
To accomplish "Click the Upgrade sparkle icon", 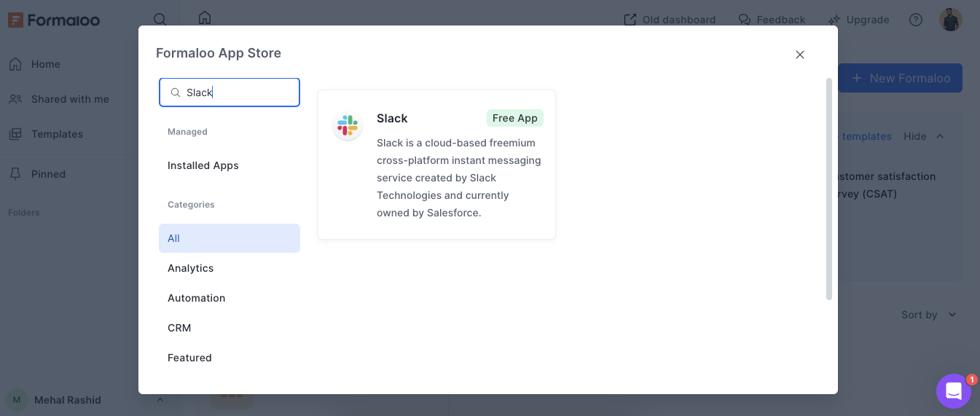I will point(835,20).
